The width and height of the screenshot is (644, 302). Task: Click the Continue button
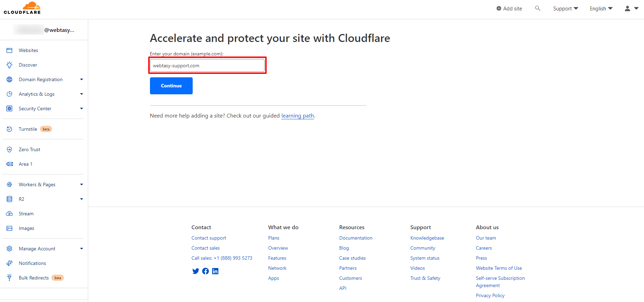[171, 86]
